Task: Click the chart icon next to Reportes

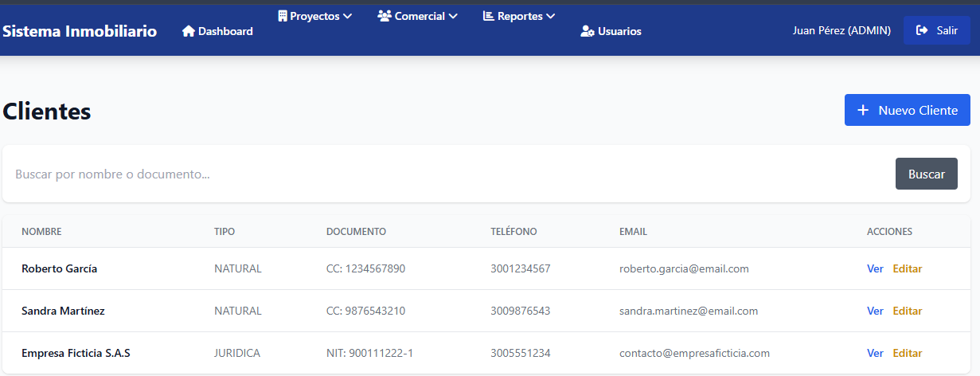Action: 489,16
